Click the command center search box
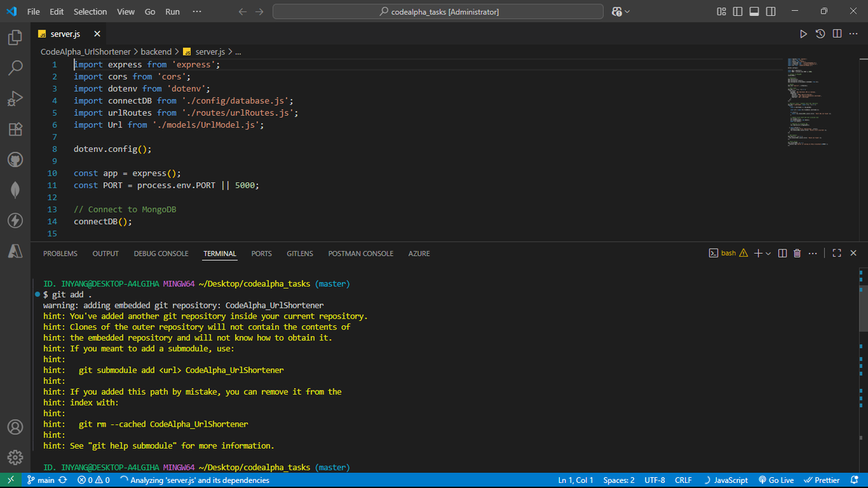Viewport: 868px width, 488px height. (x=438, y=12)
